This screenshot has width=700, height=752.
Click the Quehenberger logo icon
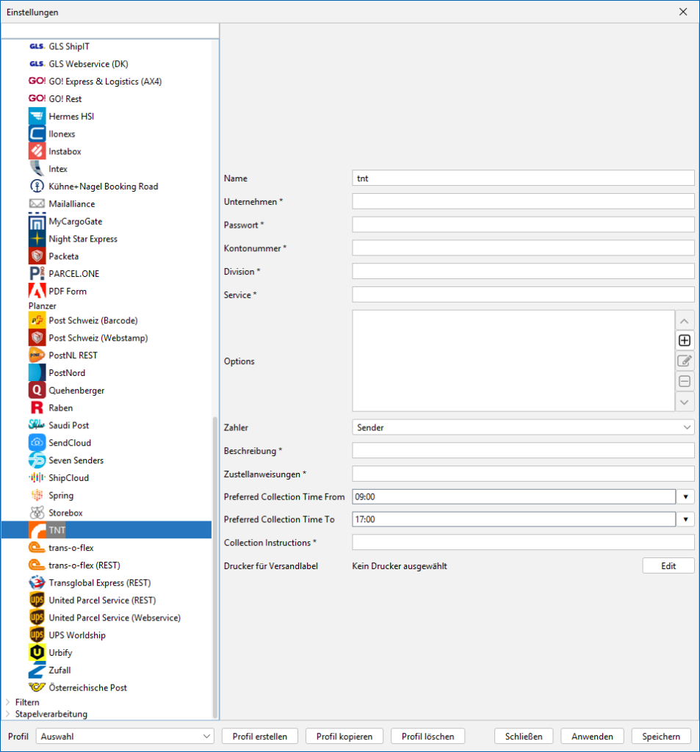[37, 391]
